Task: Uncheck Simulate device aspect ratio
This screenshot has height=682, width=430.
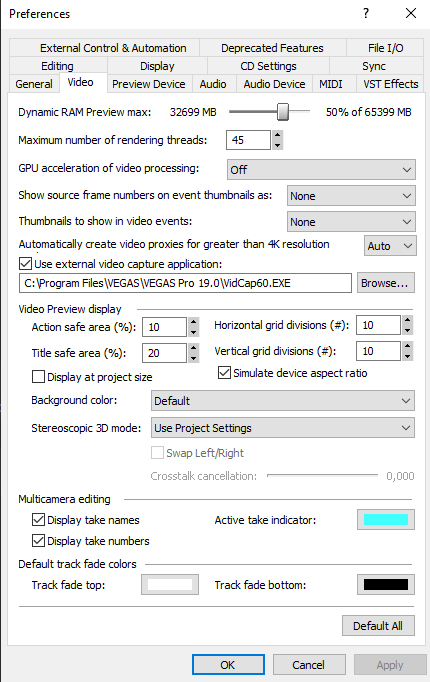Action: [224, 373]
